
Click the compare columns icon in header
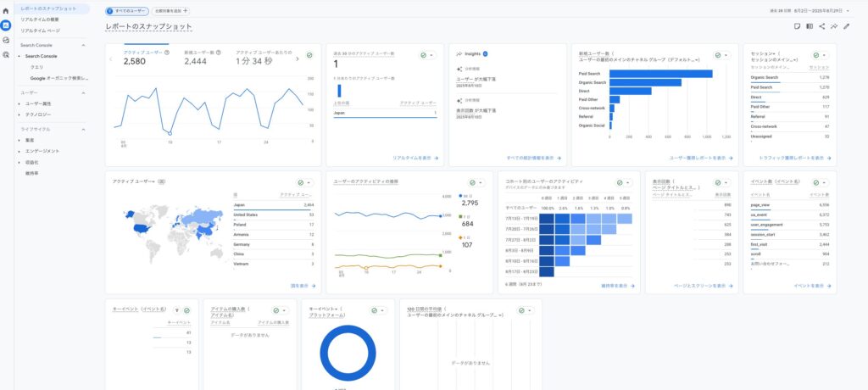[x=810, y=26]
